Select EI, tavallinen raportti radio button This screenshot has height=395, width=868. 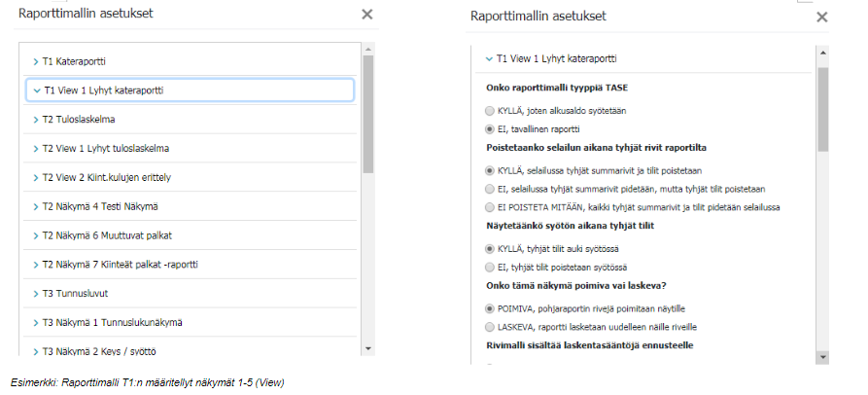coord(489,129)
